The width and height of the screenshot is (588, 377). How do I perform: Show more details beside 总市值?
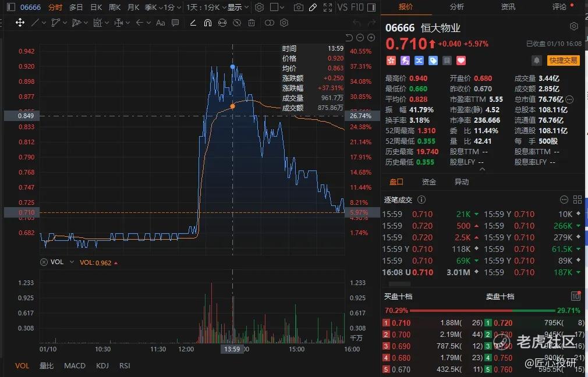(x=569, y=99)
